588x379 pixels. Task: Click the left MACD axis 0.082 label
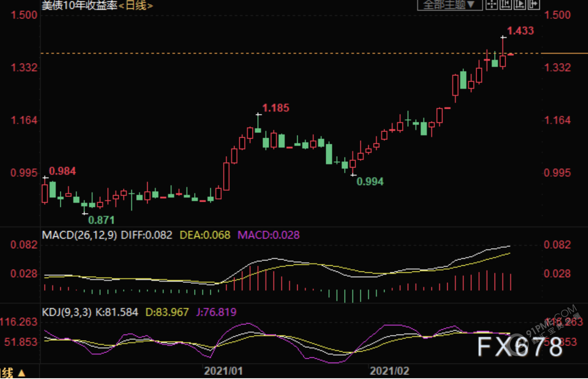point(24,245)
